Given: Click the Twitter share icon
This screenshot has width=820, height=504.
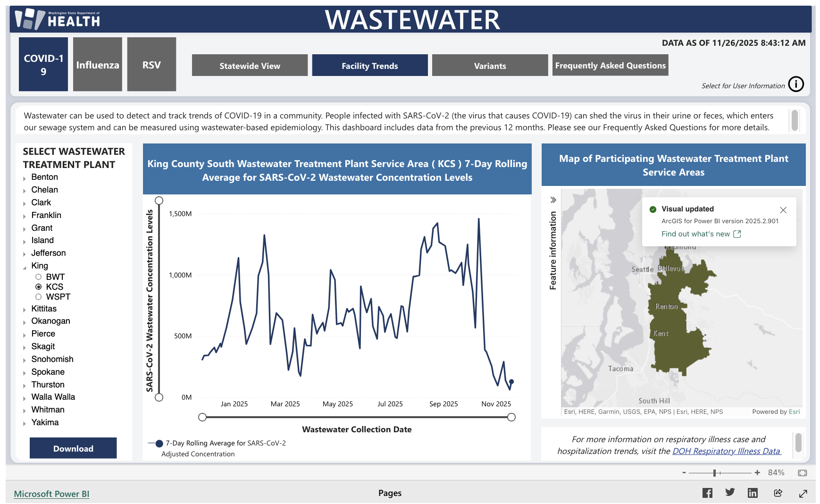Looking at the screenshot, I should (730, 493).
